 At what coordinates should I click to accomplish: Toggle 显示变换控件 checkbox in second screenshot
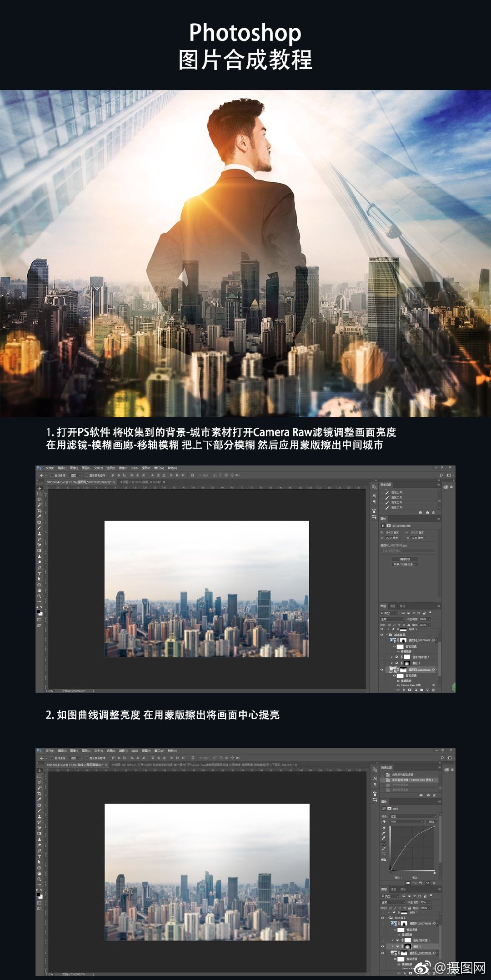click(87, 758)
